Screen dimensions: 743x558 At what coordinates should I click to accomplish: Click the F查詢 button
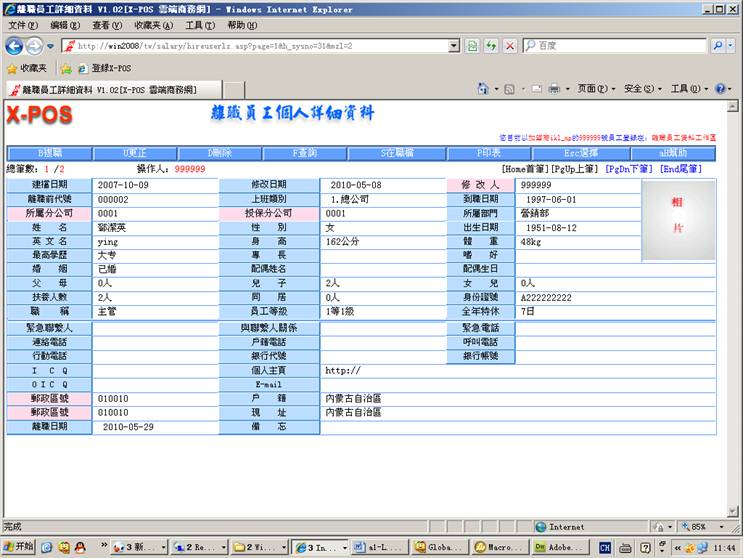point(304,153)
